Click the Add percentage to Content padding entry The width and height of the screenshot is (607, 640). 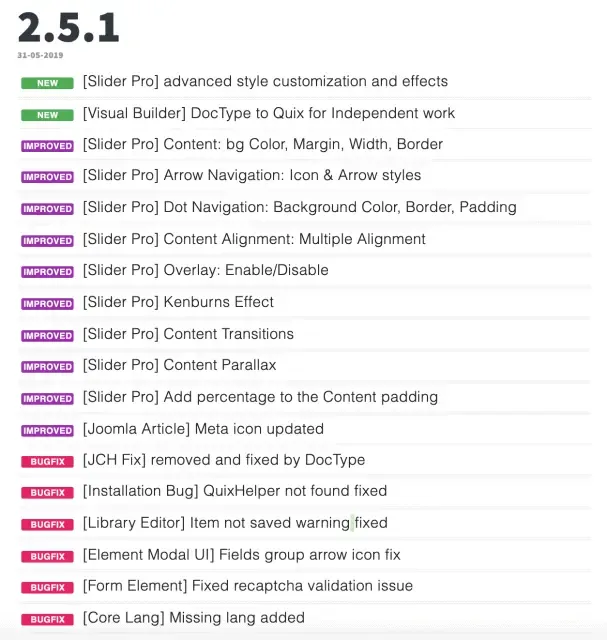(x=260, y=397)
